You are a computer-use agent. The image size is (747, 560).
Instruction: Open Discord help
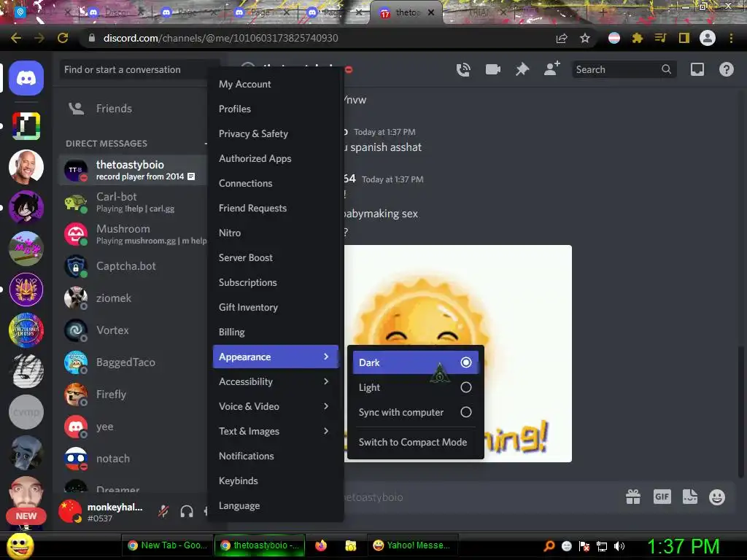click(726, 69)
